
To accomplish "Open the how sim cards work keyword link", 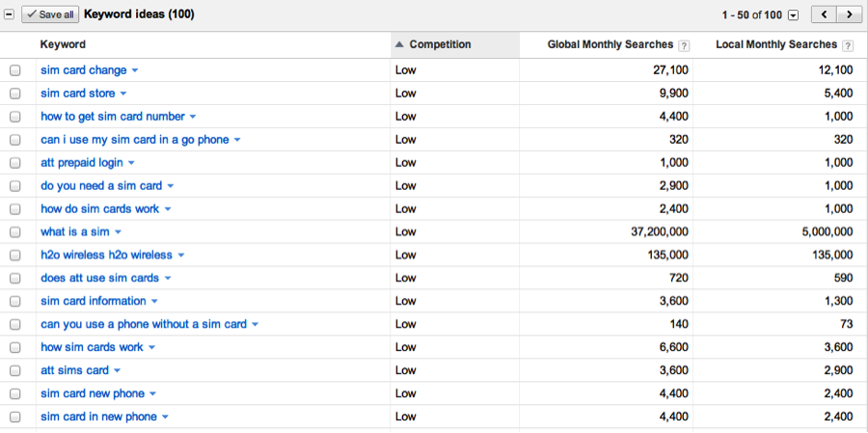I will 92,347.
